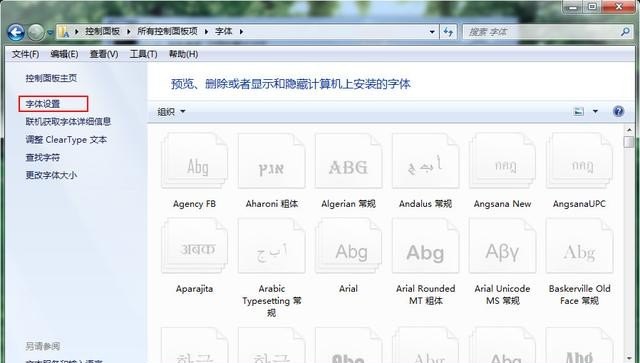This screenshot has width=640, height=363.
Task: Select the Agency FB font icon
Action: (194, 160)
